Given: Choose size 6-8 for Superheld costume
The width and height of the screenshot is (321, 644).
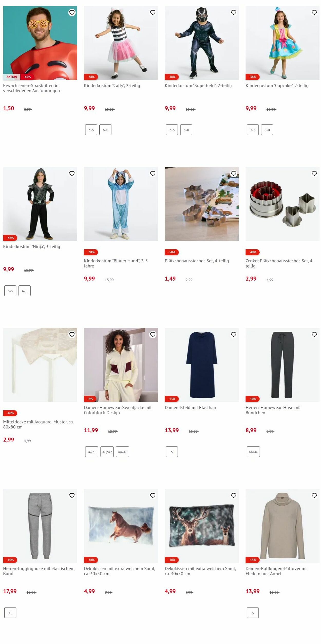Looking at the screenshot, I should point(186,130).
